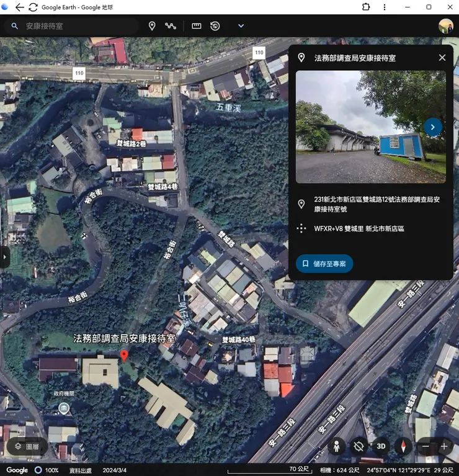This screenshot has height=476, width=459.
Task: Open the 圖層 layers button
Action: [27, 446]
